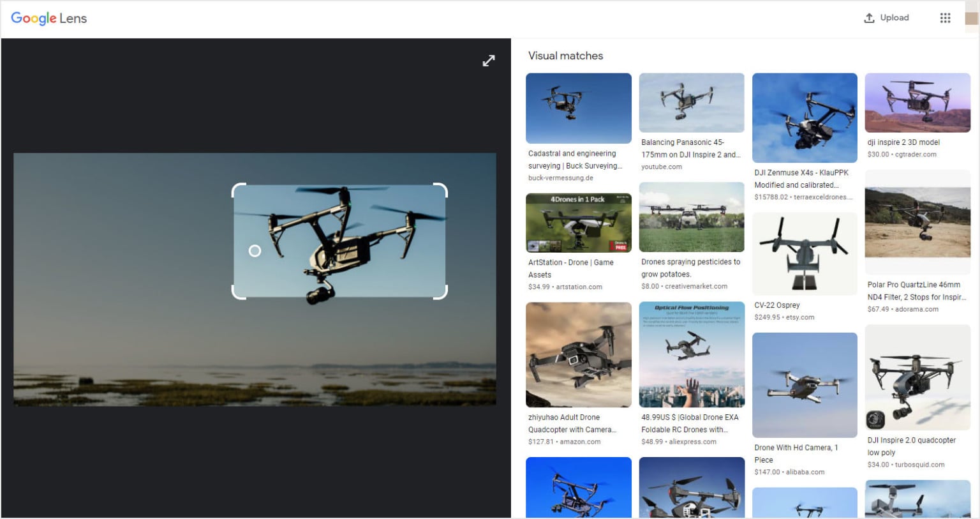
Task: Click the selection box around the drone
Action: 339,241
